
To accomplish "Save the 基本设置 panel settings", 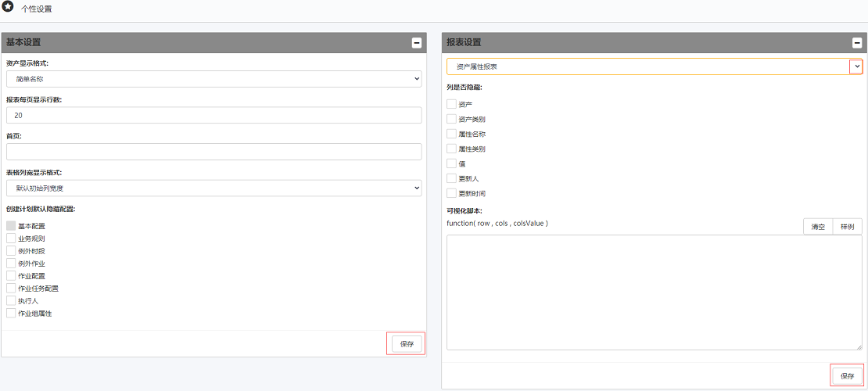I will 407,343.
